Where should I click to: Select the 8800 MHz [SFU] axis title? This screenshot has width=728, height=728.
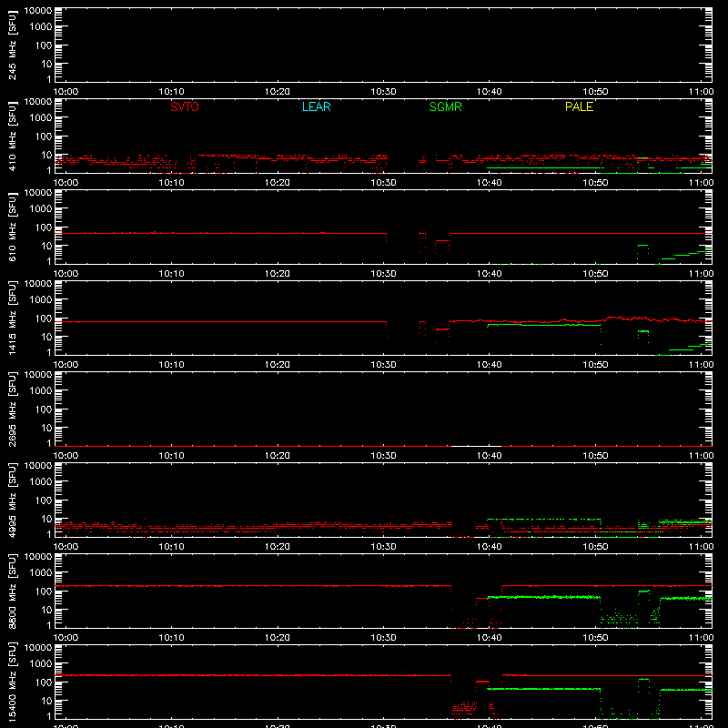coord(13,591)
